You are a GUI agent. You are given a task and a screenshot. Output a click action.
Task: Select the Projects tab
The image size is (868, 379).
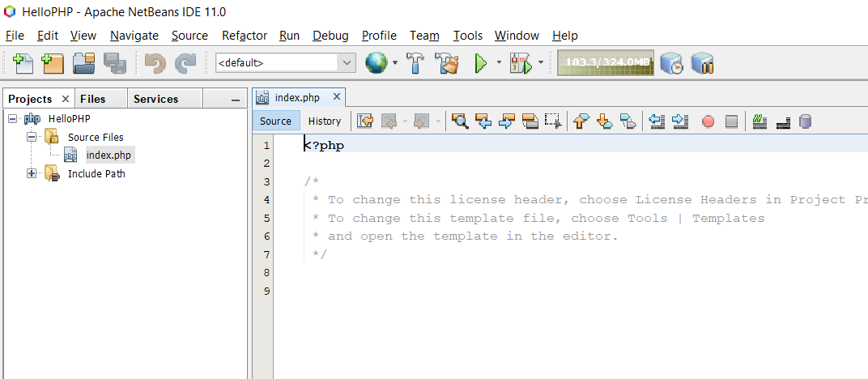click(x=30, y=99)
